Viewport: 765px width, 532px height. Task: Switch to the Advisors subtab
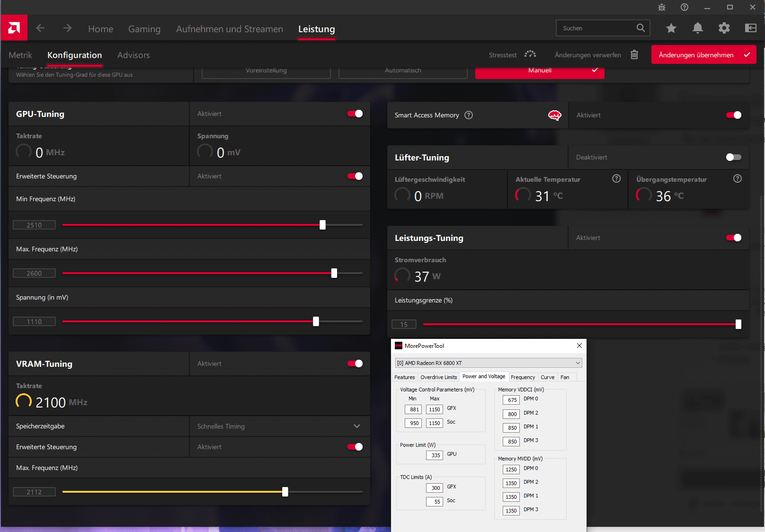point(133,55)
